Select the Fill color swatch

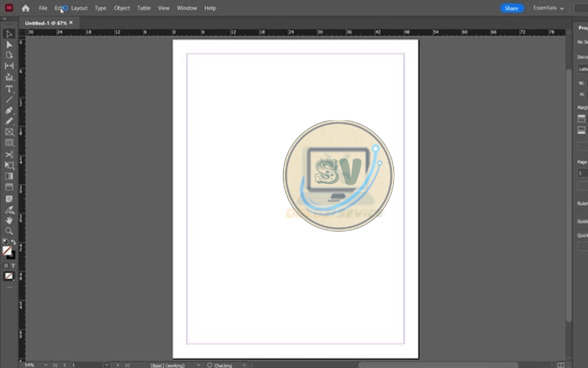tap(7, 250)
